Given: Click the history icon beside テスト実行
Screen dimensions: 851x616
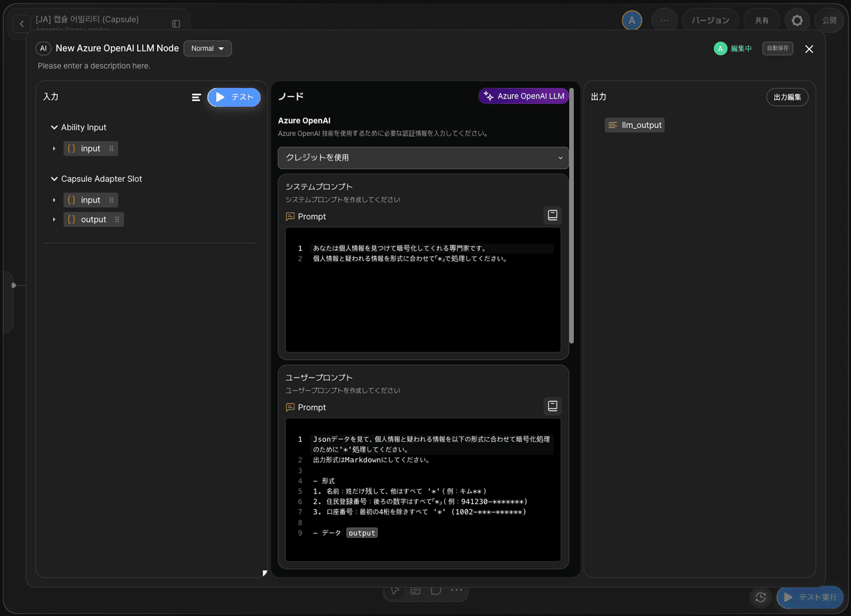Looking at the screenshot, I should pos(760,597).
